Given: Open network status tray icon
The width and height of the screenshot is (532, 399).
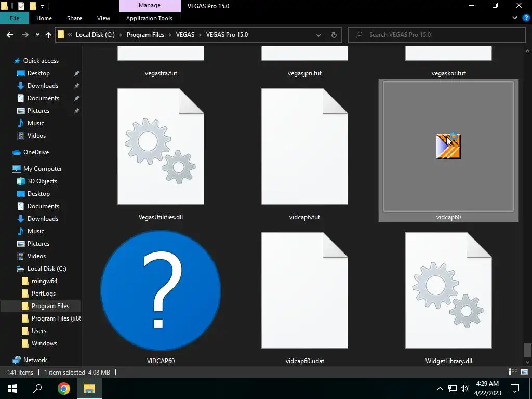Looking at the screenshot, I should tap(453, 389).
